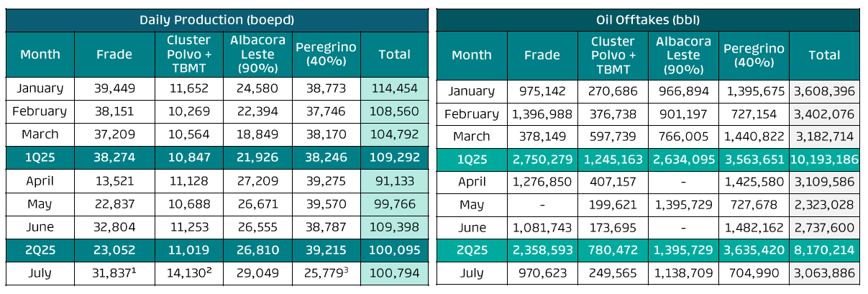Click Albacora Leste May offtake 1,395,729
868x294 pixels.
[683, 205]
